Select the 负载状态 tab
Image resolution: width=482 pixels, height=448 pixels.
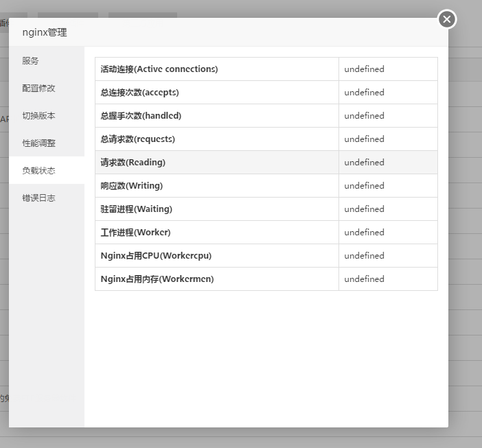click(47, 170)
